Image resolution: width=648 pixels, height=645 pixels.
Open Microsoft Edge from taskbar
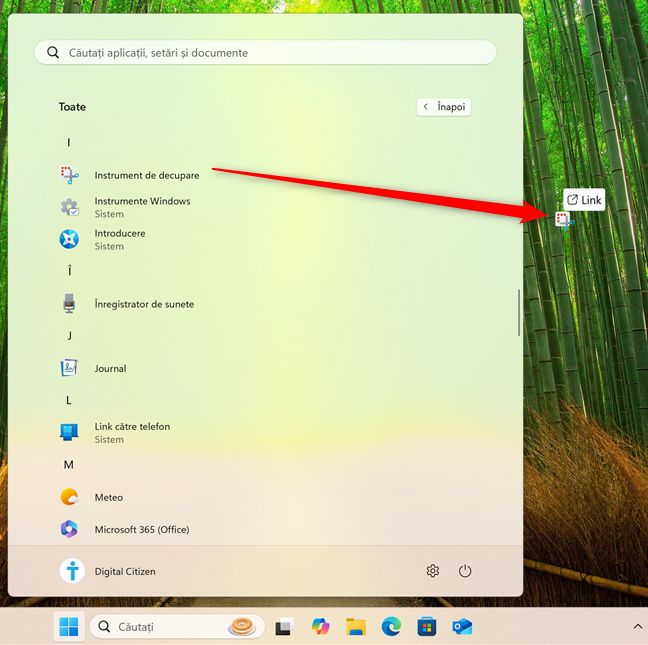(x=391, y=627)
